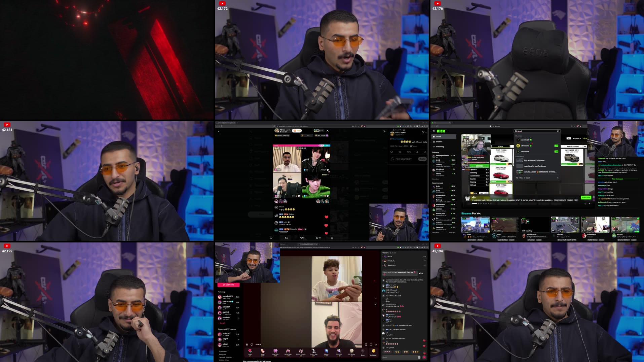Screen dimensions: 644x362
Task: Open the emoji picker in TikTok chat
Action: tap(419, 357)
